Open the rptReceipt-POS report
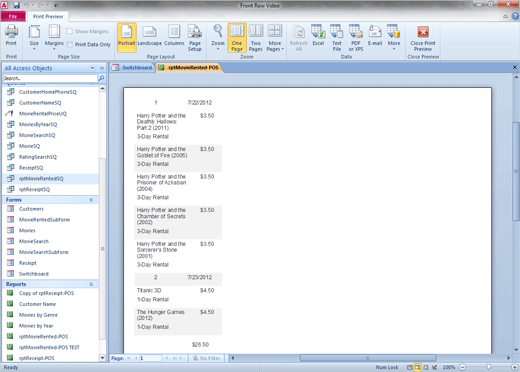Viewport: 520px width, 372px height. [37, 358]
